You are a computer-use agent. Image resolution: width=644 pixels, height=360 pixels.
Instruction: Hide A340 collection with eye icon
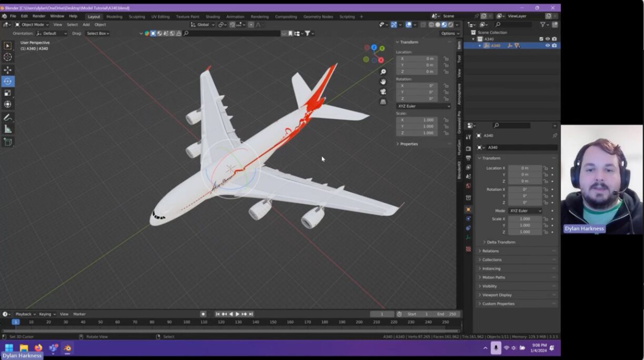tap(548, 39)
